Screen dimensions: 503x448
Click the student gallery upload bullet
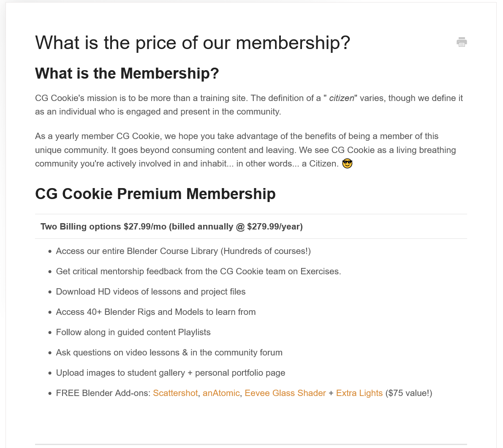point(171,373)
